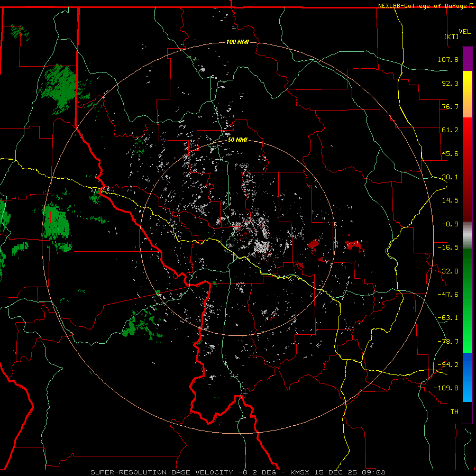This screenshot has height=476, width=476.
Task: Select the -47.6 legend value
Action: pyautogui.click(x=448, y=295)
